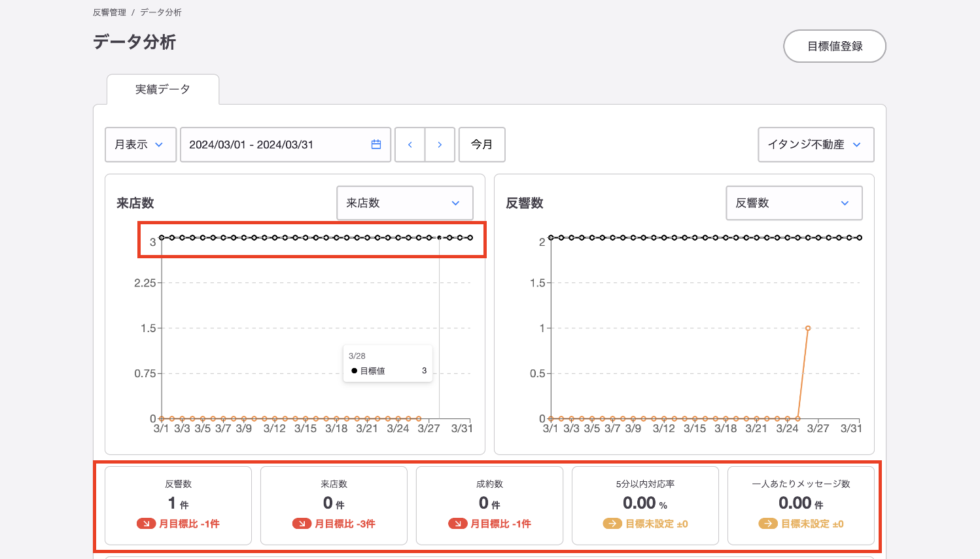Click the date range input 2024/03/01 - 2024/03/31
The width and height of the screenshot is (980, 559).
click(x=285, y=144)
